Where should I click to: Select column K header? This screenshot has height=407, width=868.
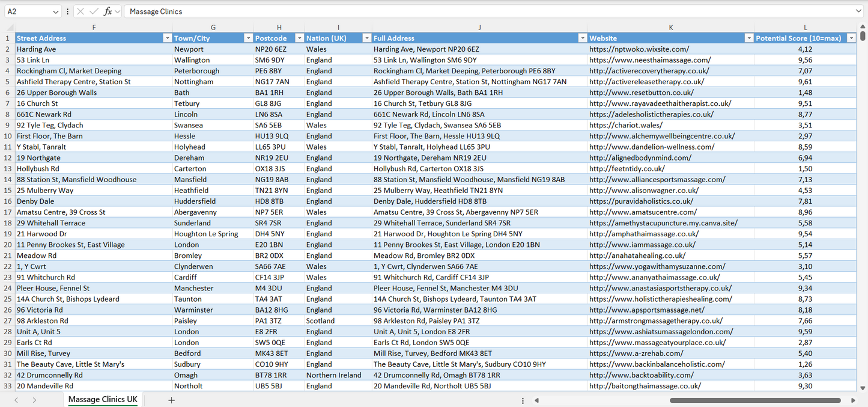point(670,28)
